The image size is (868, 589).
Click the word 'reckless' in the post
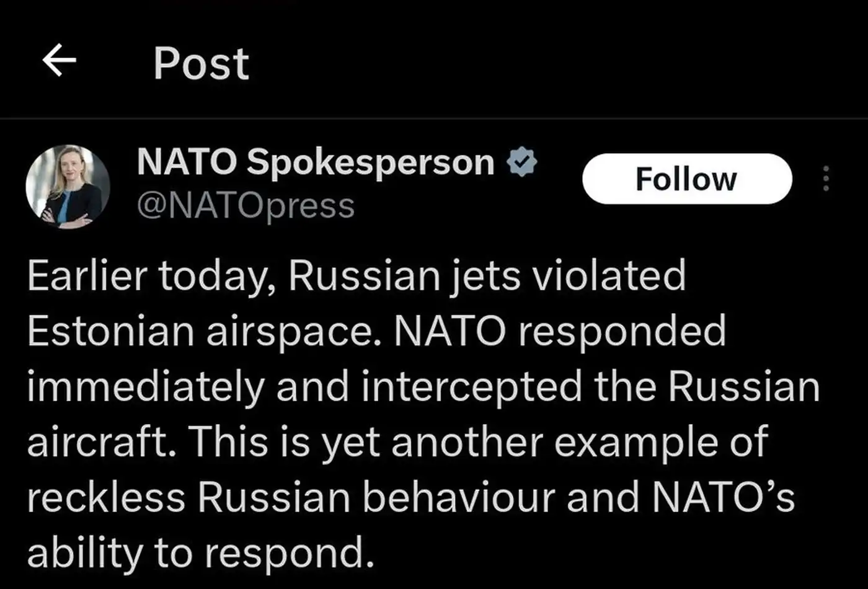(106, 497)
